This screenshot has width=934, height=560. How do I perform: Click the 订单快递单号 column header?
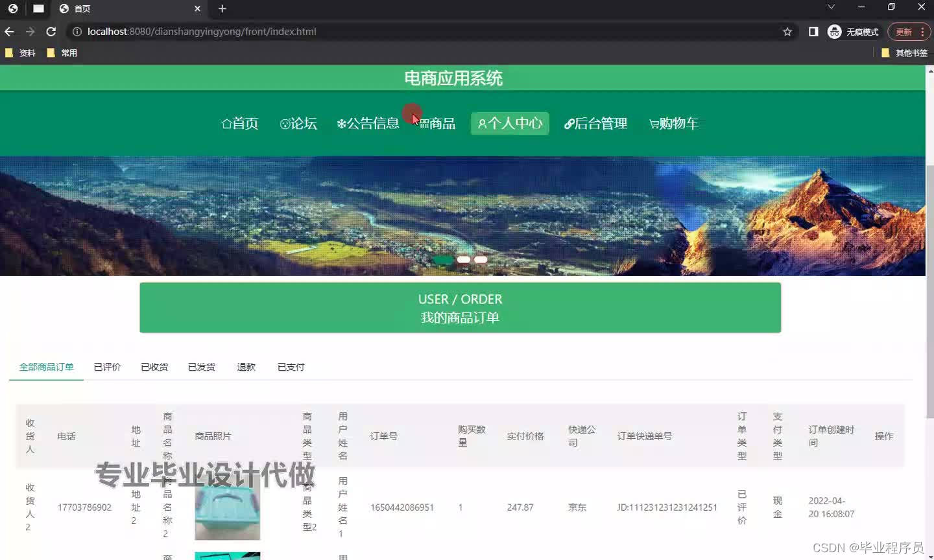[x=645, y=436]
